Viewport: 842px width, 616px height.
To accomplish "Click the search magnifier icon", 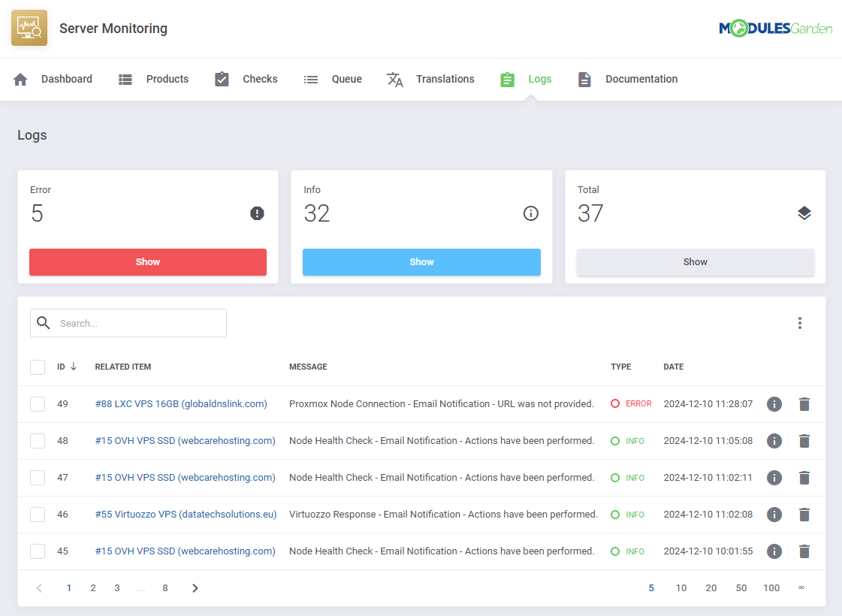I will (44, 323).
